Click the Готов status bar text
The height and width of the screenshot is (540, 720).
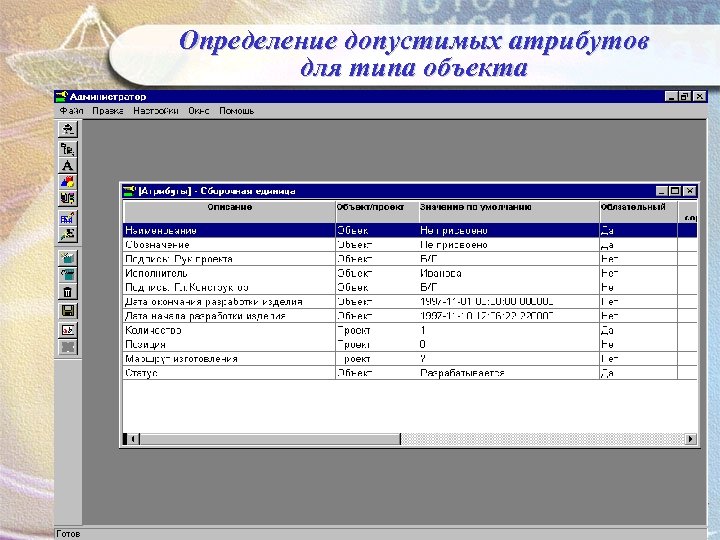point(68,534)
